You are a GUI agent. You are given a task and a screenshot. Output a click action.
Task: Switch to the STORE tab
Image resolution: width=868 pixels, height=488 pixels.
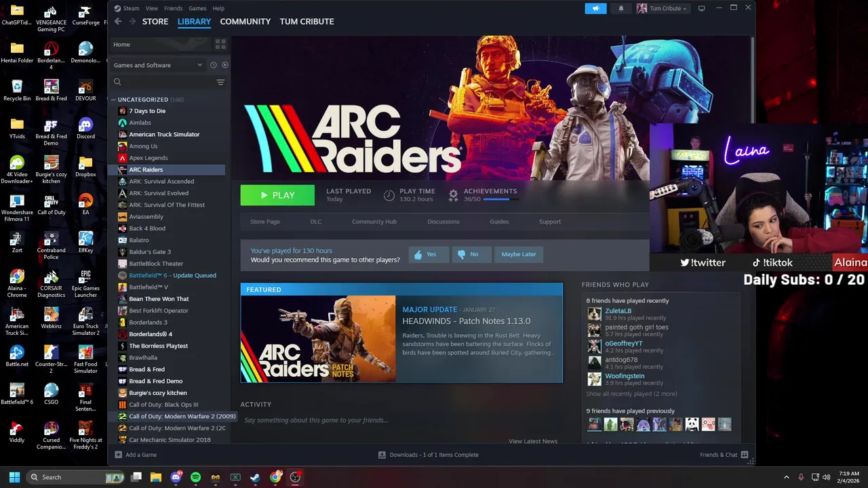pos(155,22)
